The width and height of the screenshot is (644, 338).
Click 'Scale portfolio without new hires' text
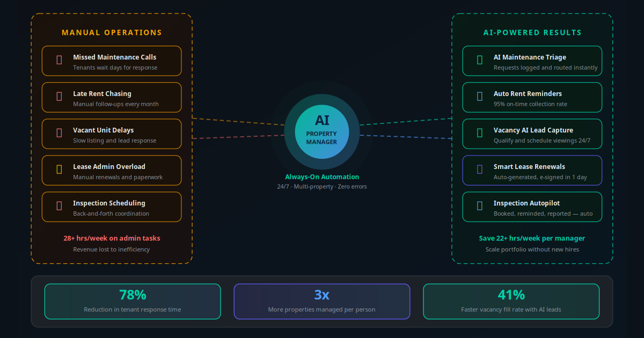pyautogui.click(x=532, y=249)
